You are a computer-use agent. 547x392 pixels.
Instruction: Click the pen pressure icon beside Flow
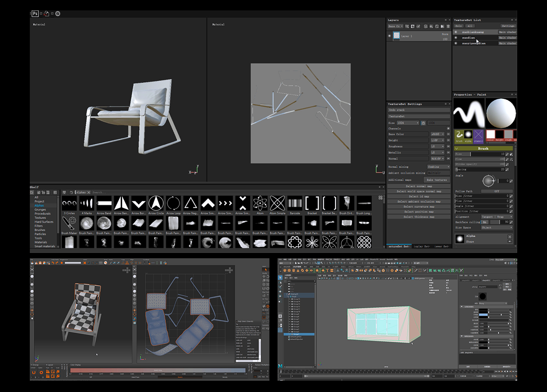click(507, 159)
